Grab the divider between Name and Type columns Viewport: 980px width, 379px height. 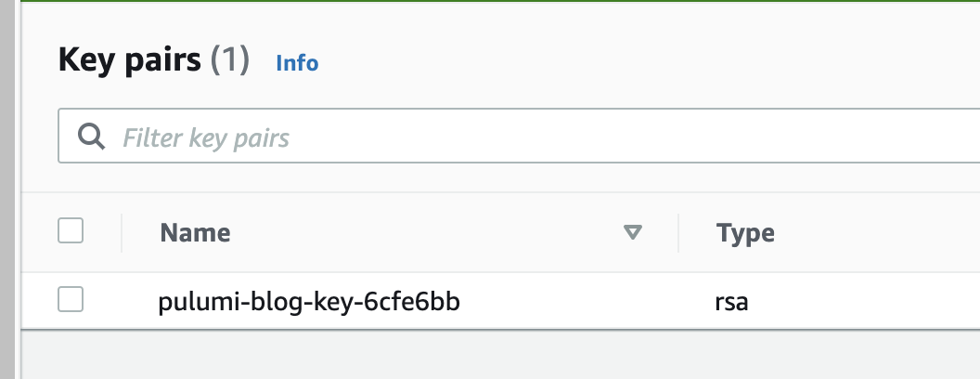[x=678, y=232]
